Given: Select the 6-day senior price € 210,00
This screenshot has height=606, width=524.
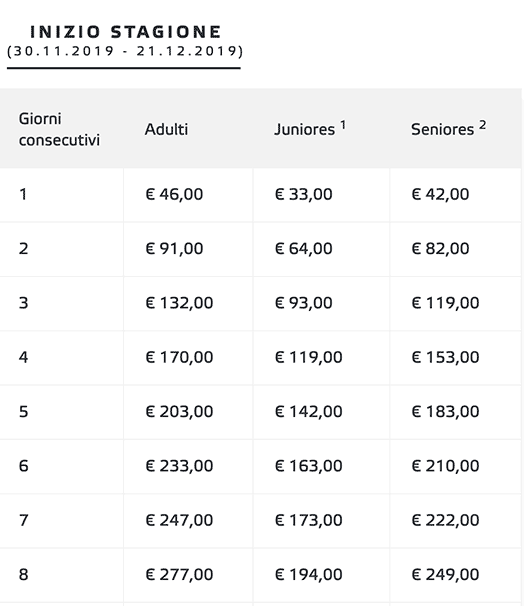Looking at the screenshot, I should click(446, 466).
